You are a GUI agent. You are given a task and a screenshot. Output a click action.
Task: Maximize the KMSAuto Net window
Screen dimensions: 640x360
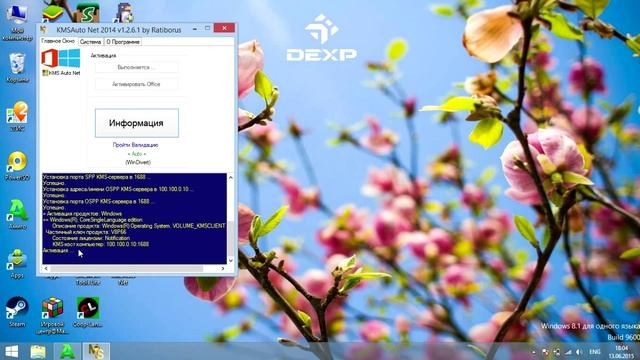pos(207,28)
